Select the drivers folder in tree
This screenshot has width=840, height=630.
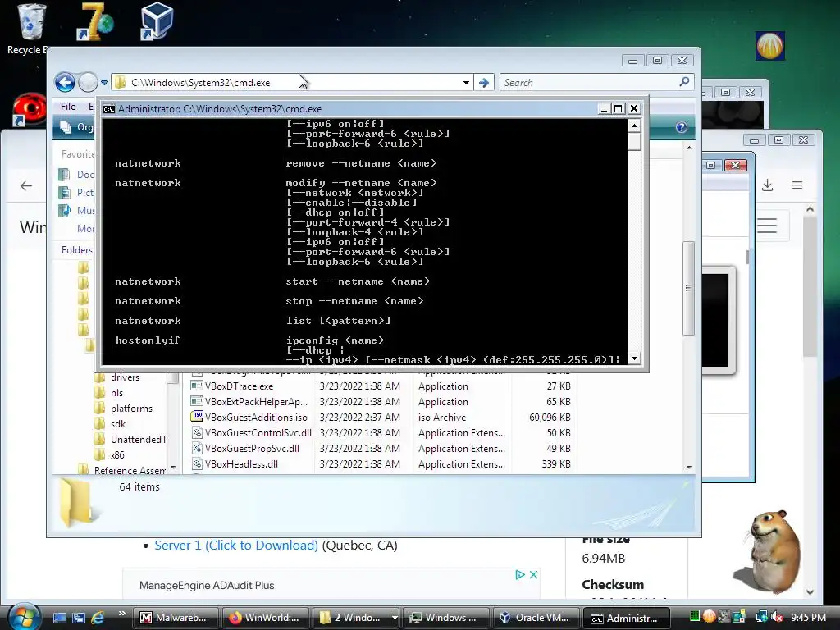point(125,377)
